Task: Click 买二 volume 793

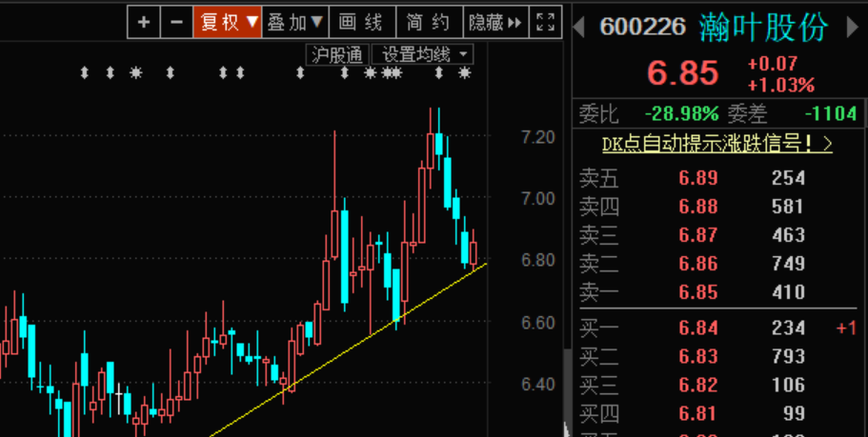Action: [x=788, y=356]
